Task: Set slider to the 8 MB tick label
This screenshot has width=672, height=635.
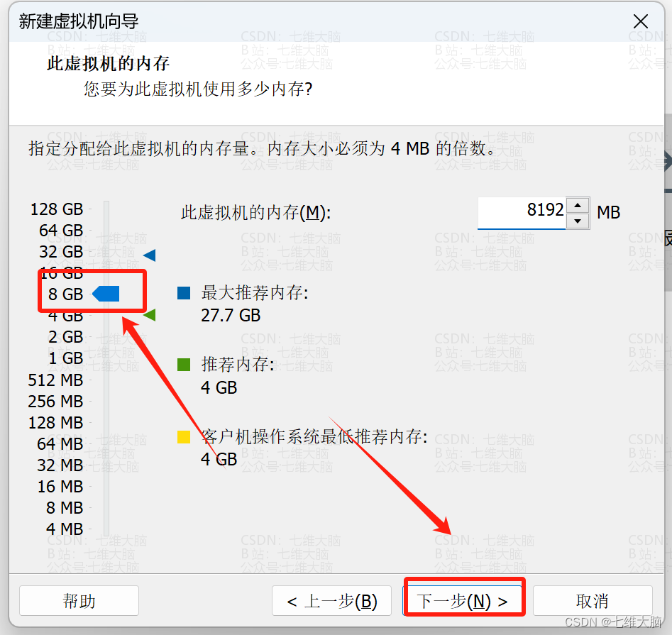Action: [65, 508]
